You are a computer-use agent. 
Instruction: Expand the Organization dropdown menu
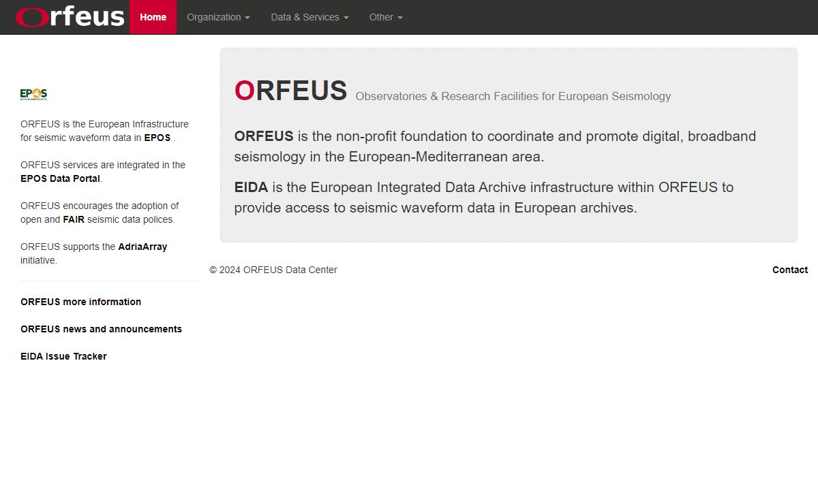tap(218, 17)
